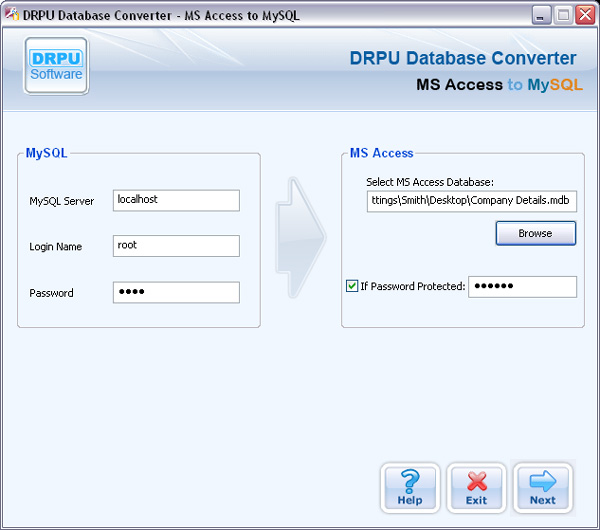Click the 'MySQL Server' label text
The image size is (600, 530).
click(x=62, y=201)
